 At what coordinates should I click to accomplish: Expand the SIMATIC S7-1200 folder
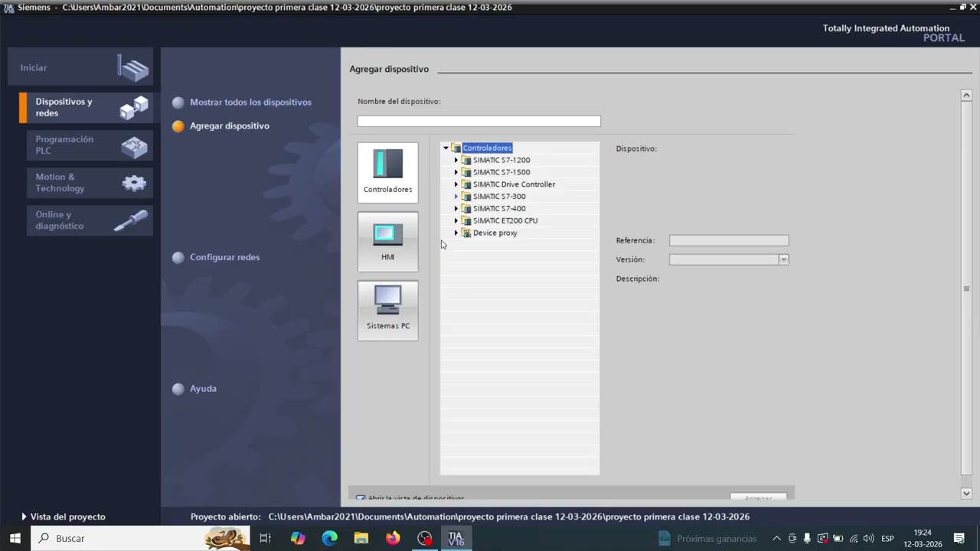[456, 160]
